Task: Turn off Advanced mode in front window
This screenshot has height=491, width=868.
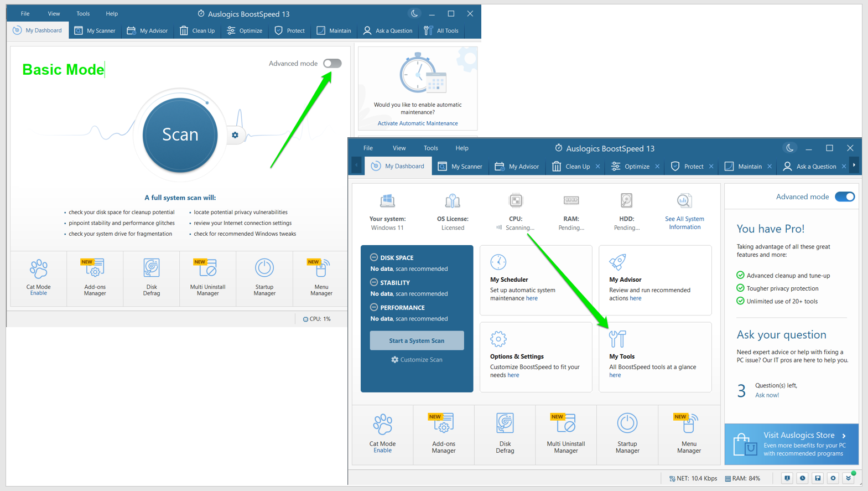Action: tap(845, 197)
